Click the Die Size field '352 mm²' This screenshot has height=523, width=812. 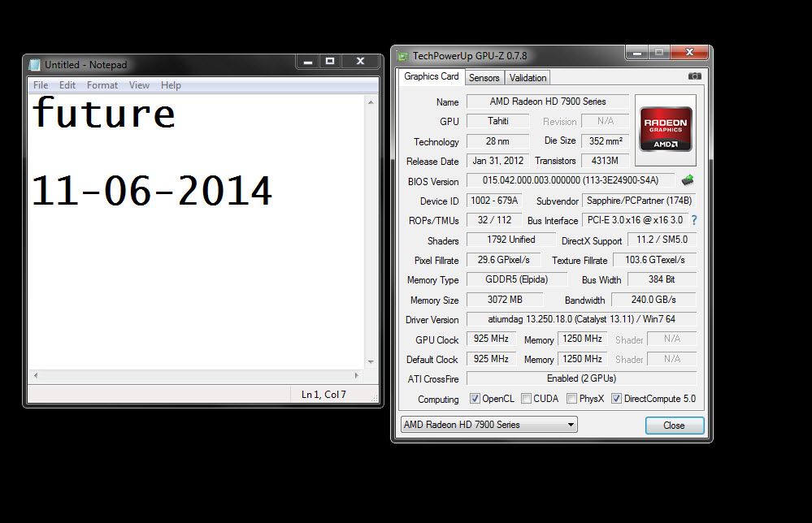[606, 140]
